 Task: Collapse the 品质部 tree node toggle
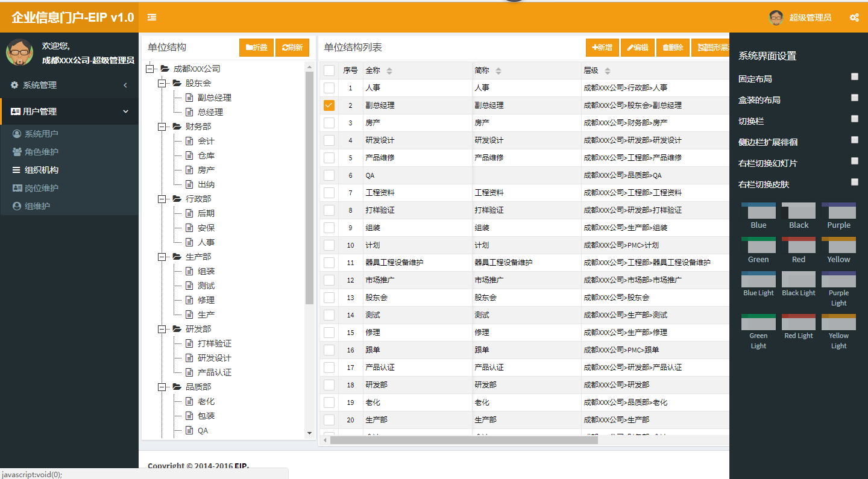click(162, 387)
